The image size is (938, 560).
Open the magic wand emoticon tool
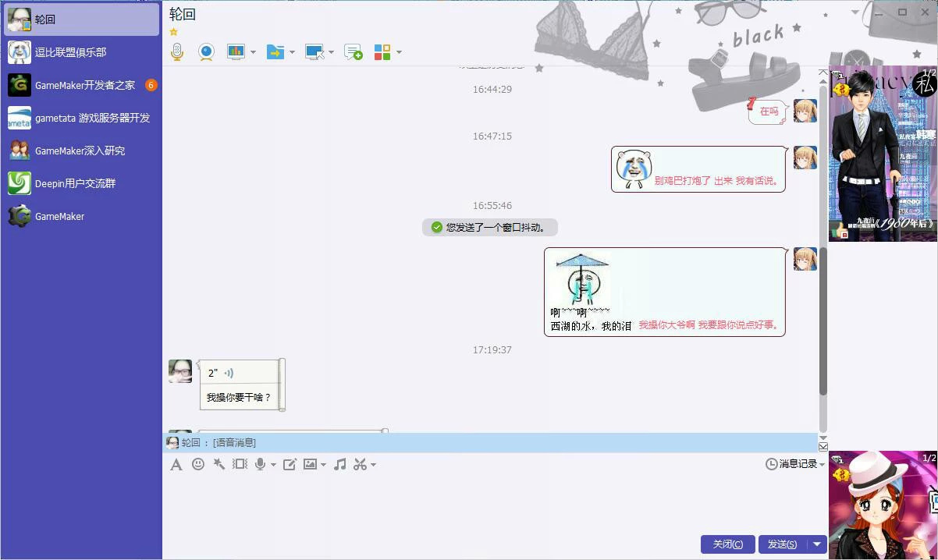[219, 464]
